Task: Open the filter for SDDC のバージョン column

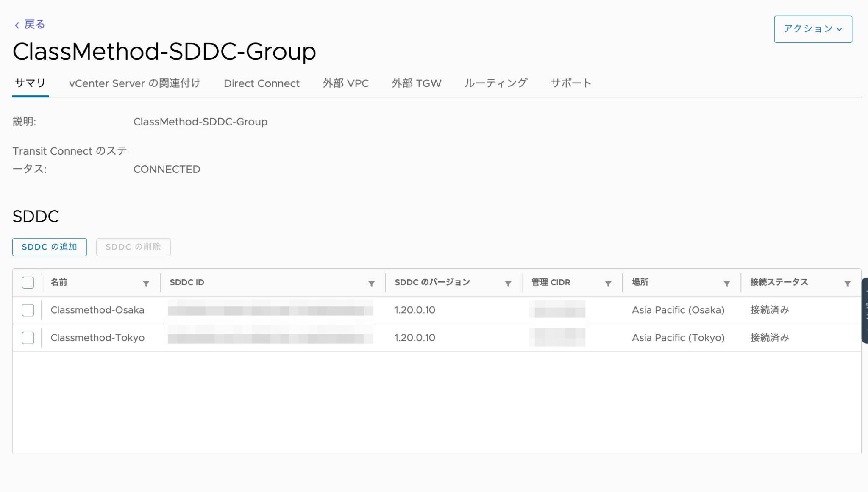Action: coord(508,283)
